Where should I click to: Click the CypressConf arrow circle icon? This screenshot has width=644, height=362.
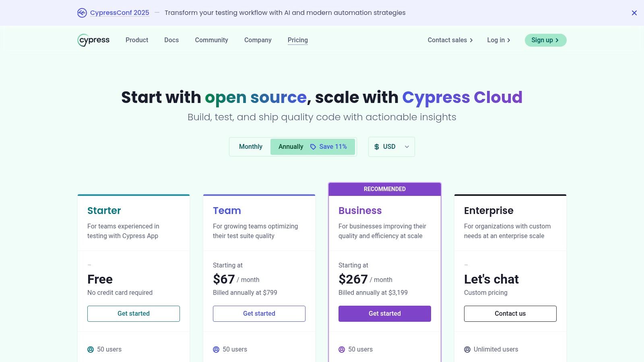pos(82,13)
